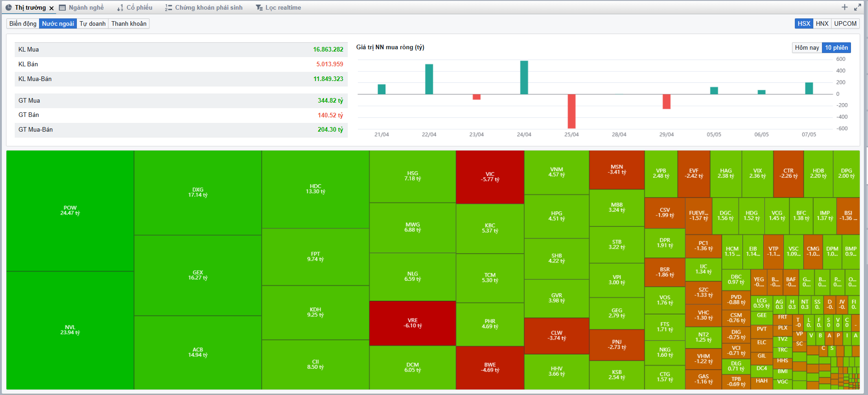Show 10 phiên chart data

[x=836, y=47]
